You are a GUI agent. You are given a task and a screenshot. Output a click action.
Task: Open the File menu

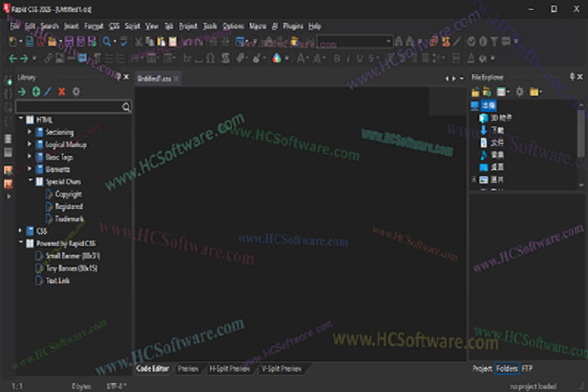[x=15, y=26]
